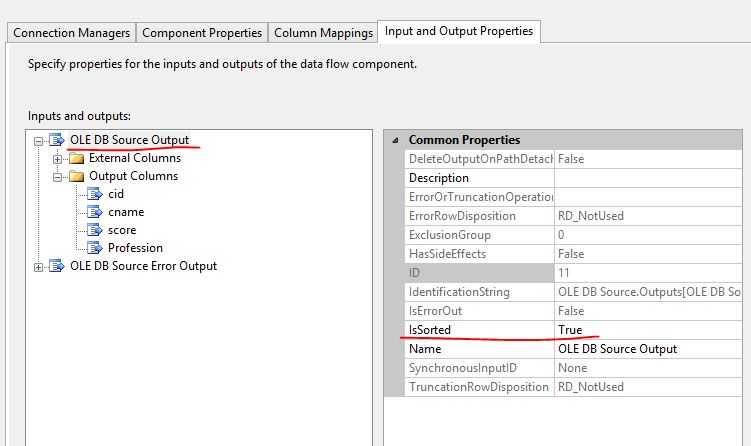Click the score column icon

pyautogui.click(x=95, y=230)
